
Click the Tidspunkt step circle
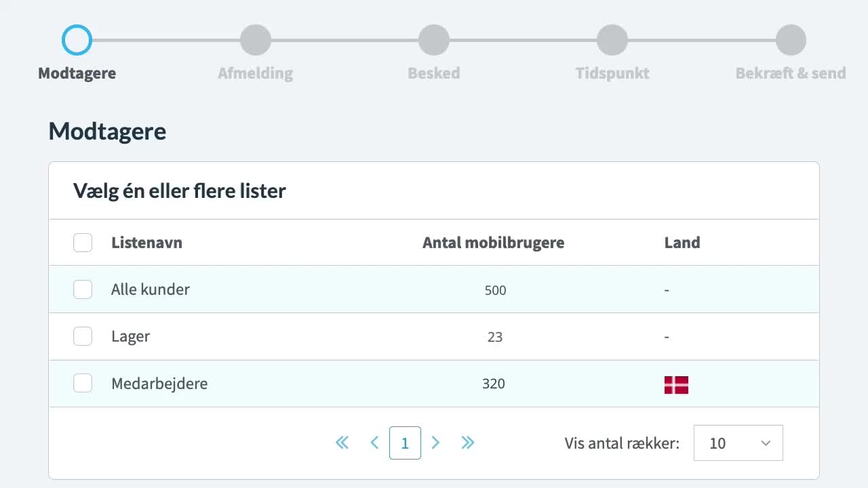(x=612, y=39)
